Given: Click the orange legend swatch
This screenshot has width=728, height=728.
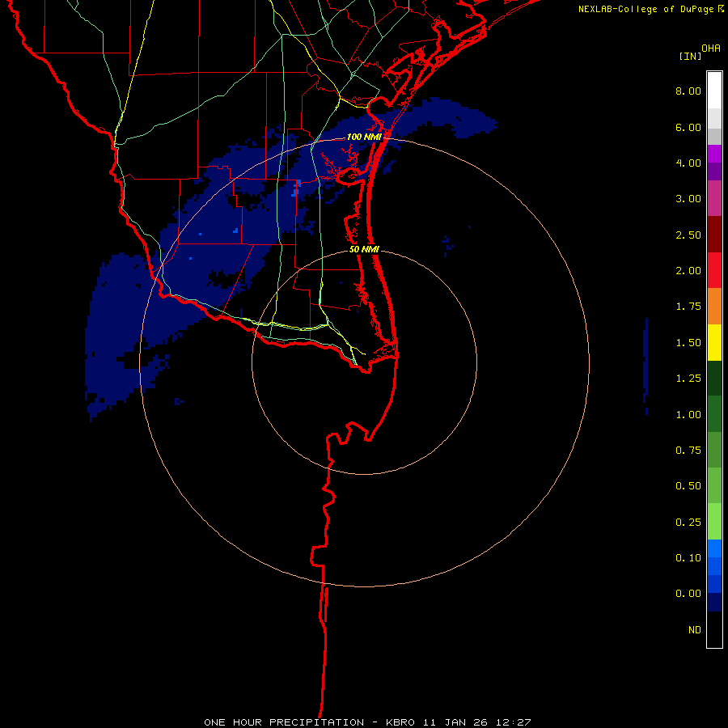Looking at the screenshot, I should click(x=714, y=307).
